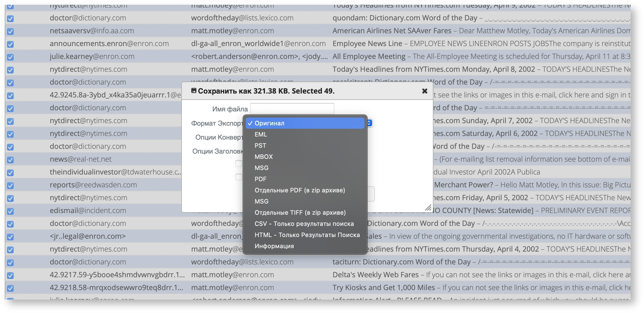
Task: Toggle the first checkbox inside the dialog
Action: pyautogui.click(x=238, y=164)
